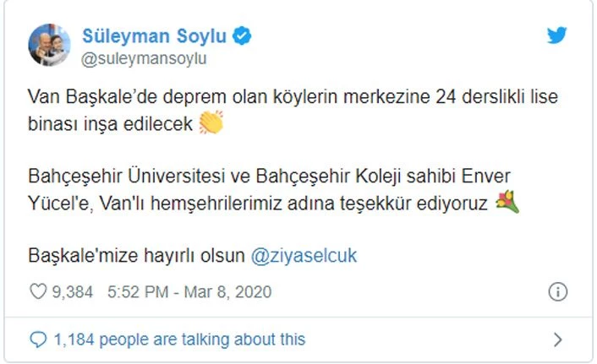Open "1,184 people are talking about this"

178,340
